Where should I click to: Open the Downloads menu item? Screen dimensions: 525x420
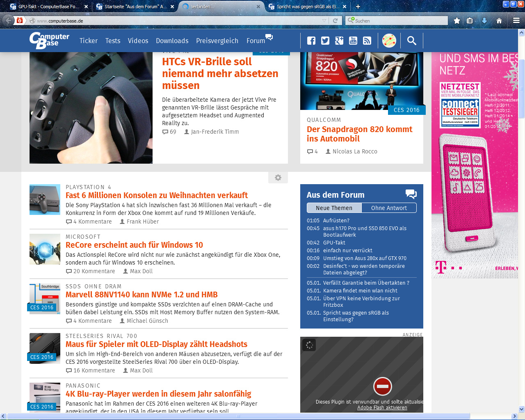click(172, 41)
